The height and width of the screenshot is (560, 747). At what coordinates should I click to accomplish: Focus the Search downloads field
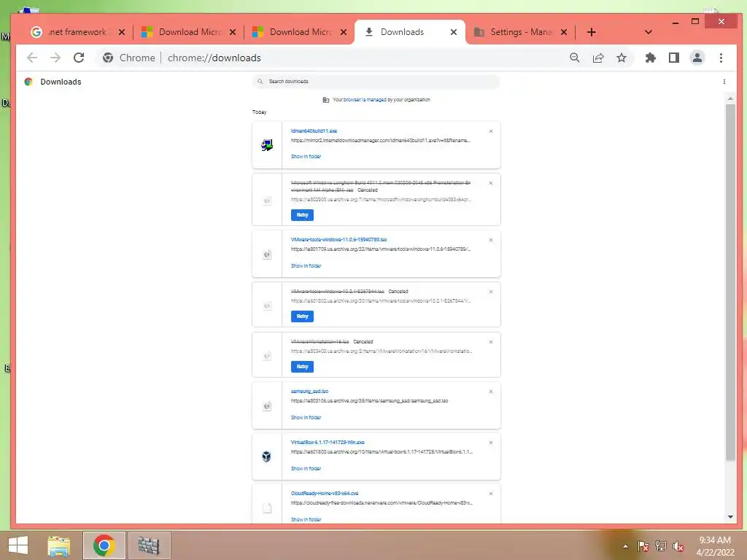click(376, 82)
